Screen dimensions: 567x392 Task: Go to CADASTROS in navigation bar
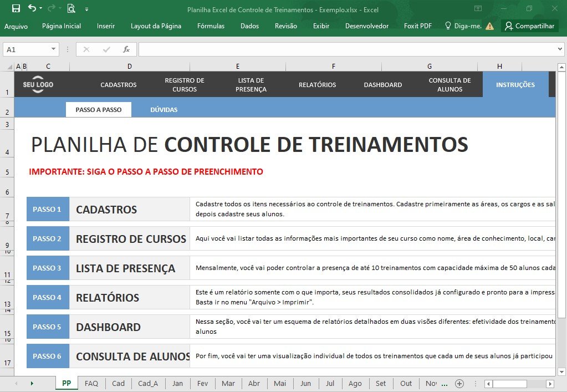pos(119,85)
